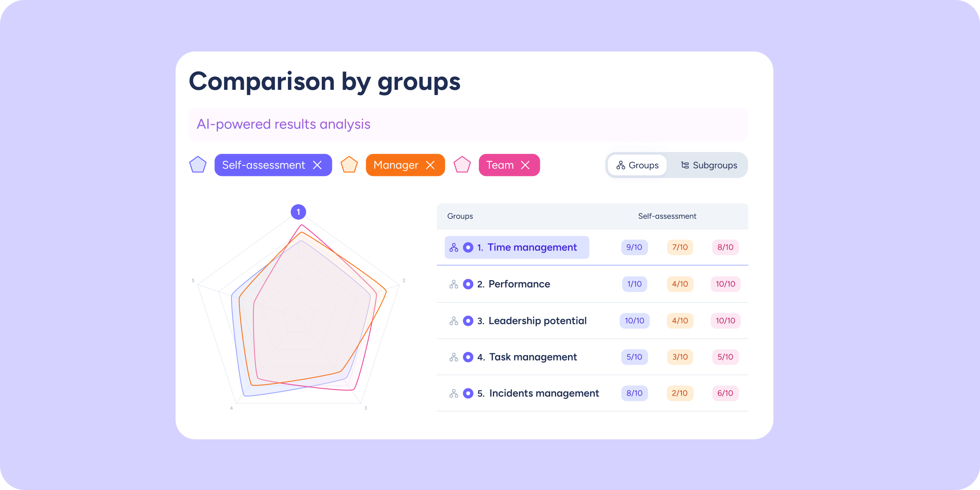Open the Incidents management group row
Viewport: 980px width, 490px height.
pyautogui.click(x=544, y=394)
